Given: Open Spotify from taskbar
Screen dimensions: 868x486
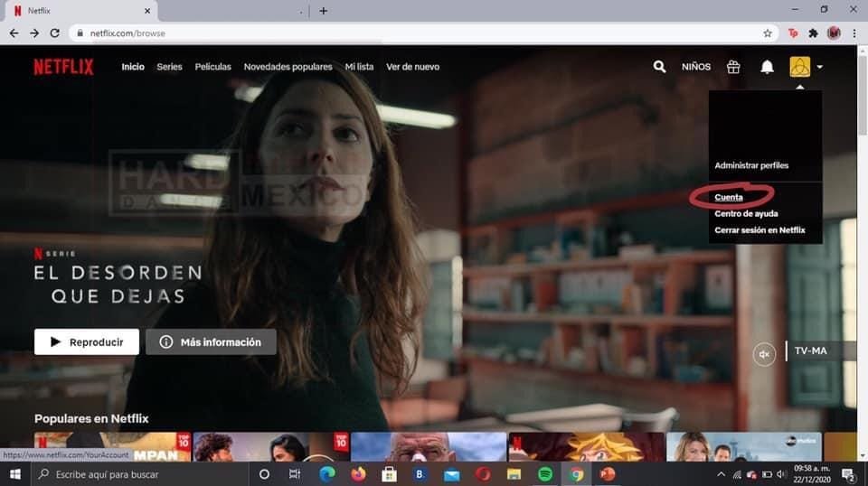Looking at the screenshot, I should coord(545,474).
